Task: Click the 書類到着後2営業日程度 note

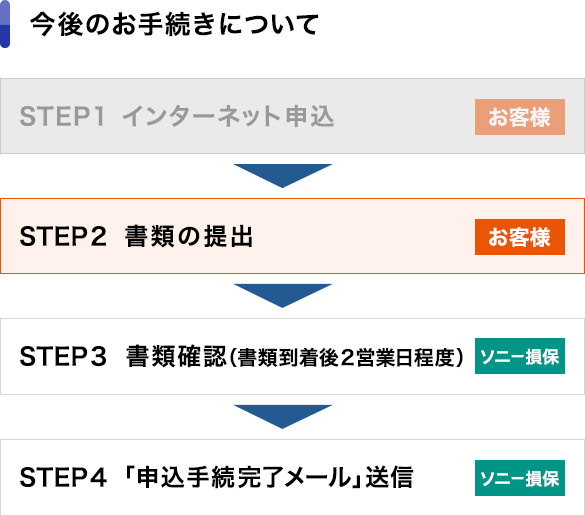Action: [x=345, y=357]
